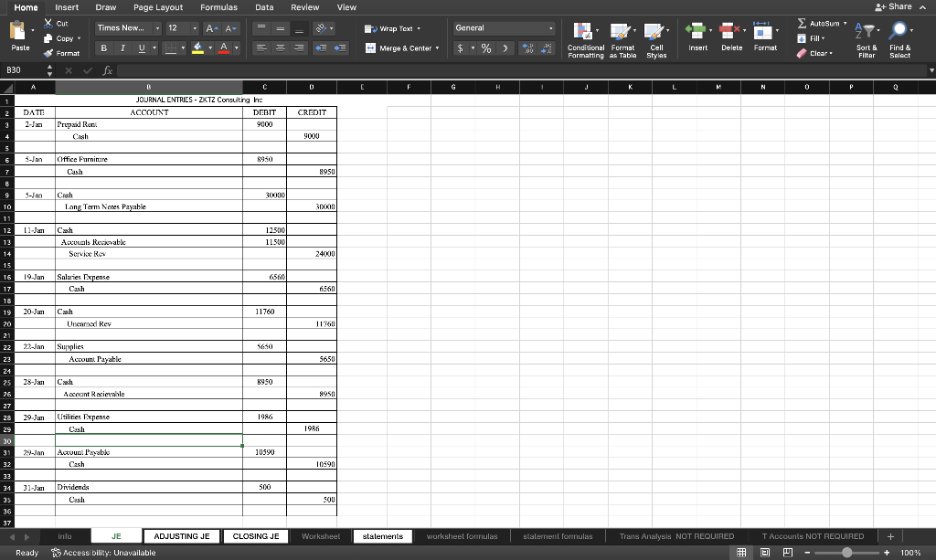Screen dimensions: 936x560
Task: Add a new sheet with plus button
Action: pos(890,536)
